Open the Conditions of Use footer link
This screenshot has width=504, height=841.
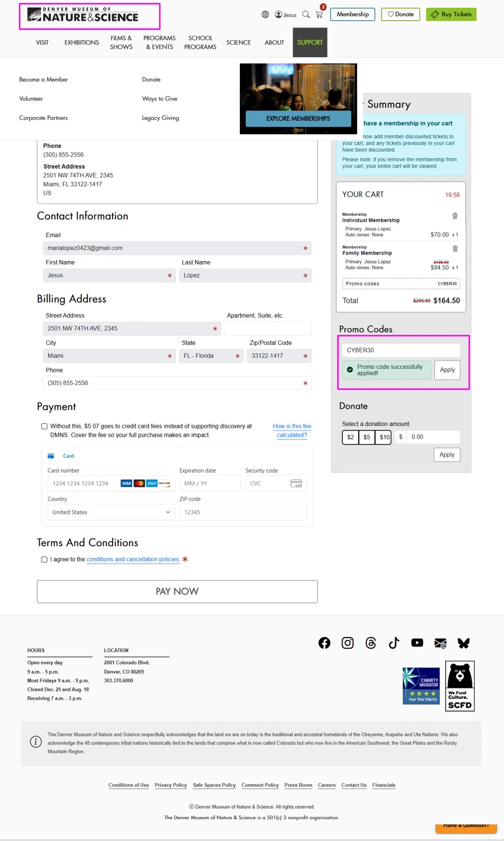(x=128, y=785)
